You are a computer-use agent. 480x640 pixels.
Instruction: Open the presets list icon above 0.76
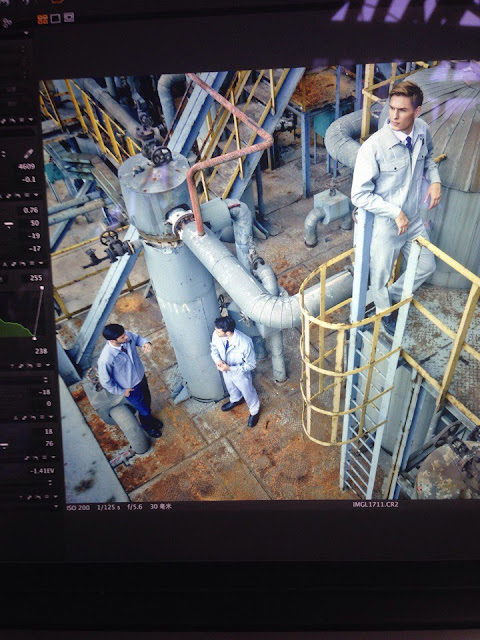click(x=29, y=196)
